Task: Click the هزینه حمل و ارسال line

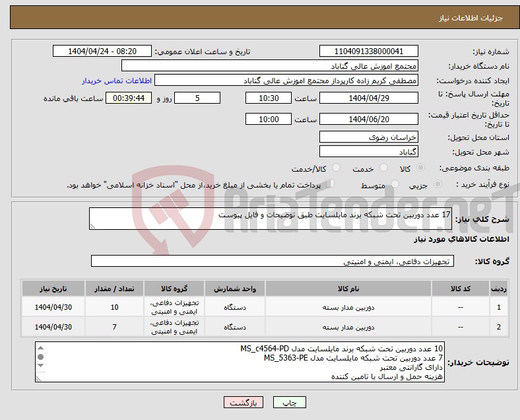Action: tap(387, 376)
